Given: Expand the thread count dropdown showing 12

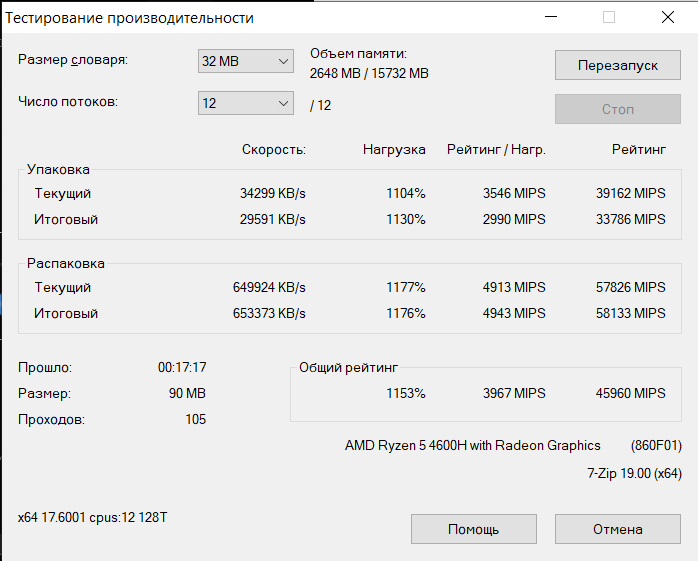Looking at the screenshot, I should tap(246, 103).
